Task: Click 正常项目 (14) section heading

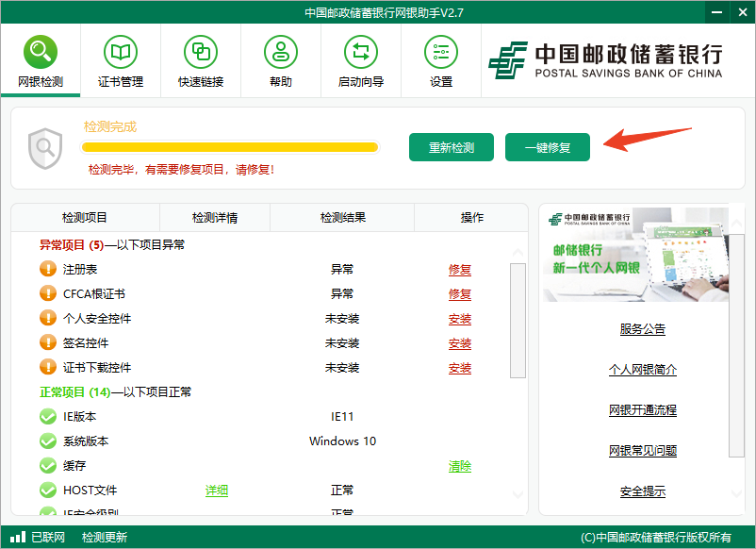Action: click(x=115, y=391)
